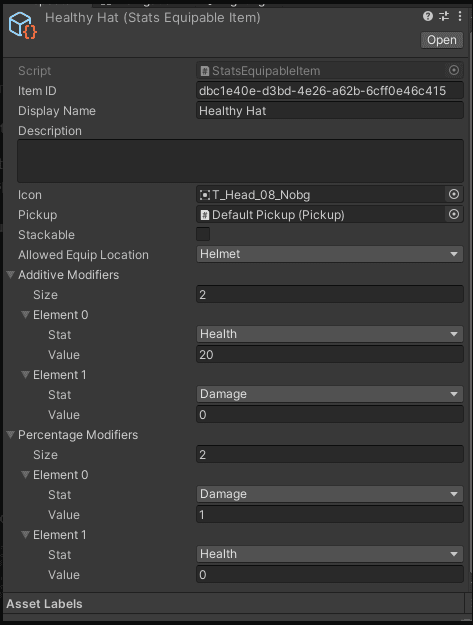Open the Allowed Equip Location dropdown
473x625 pixels.
coord(330,254)
